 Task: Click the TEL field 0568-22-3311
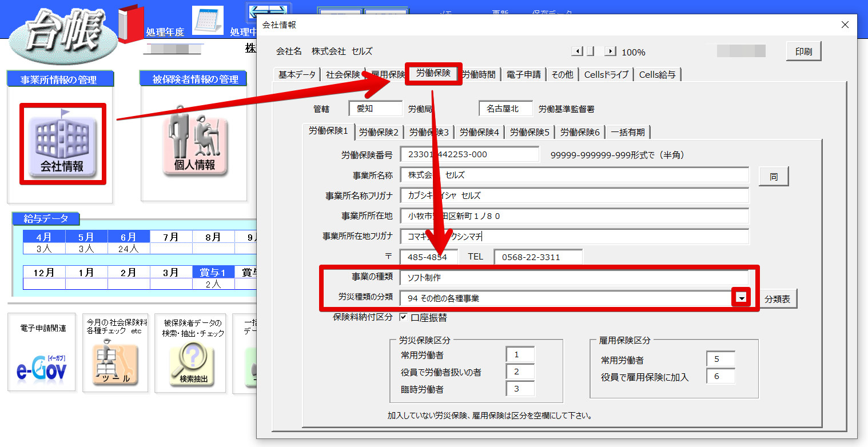538,257
